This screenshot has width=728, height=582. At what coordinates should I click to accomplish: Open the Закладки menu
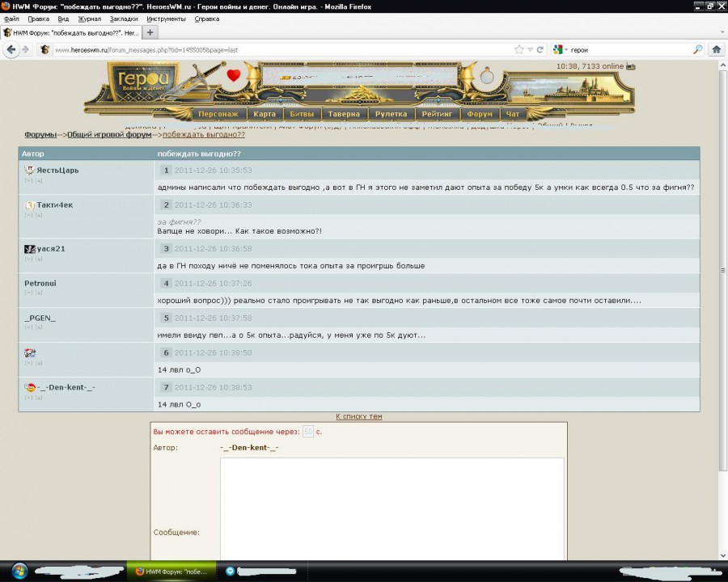(124, 19)
